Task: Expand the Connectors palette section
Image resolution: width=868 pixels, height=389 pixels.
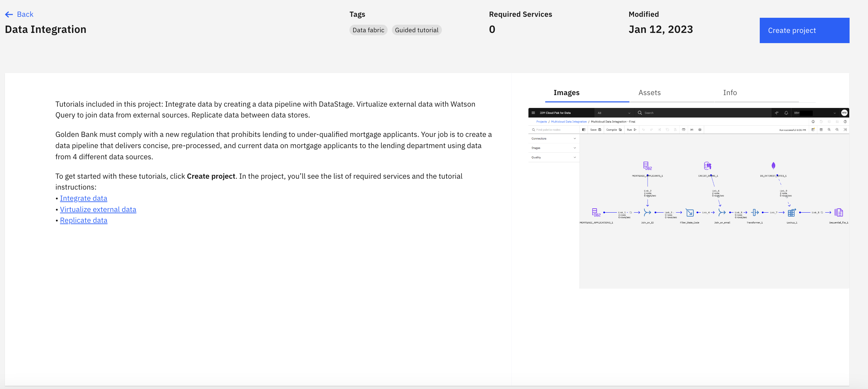Action: pos(554,139)
